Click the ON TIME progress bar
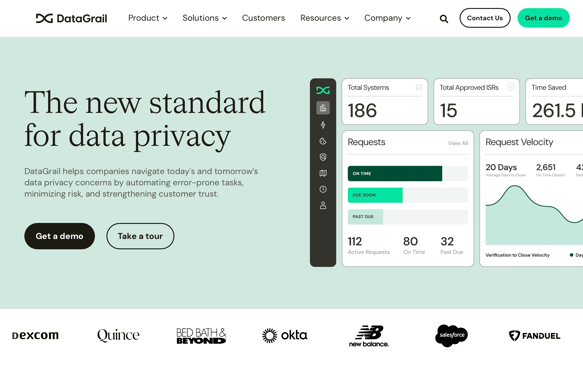This screenshot has height=389, width=583. tap(408, 174)
